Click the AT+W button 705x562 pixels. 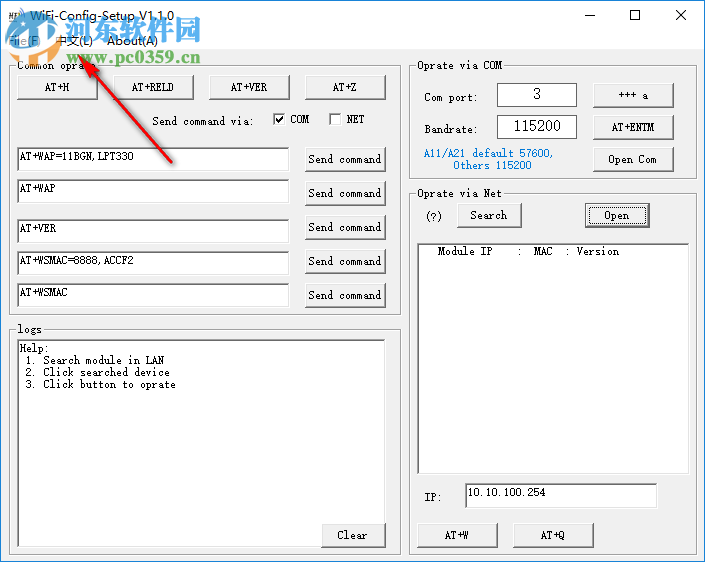click(457, 535)
